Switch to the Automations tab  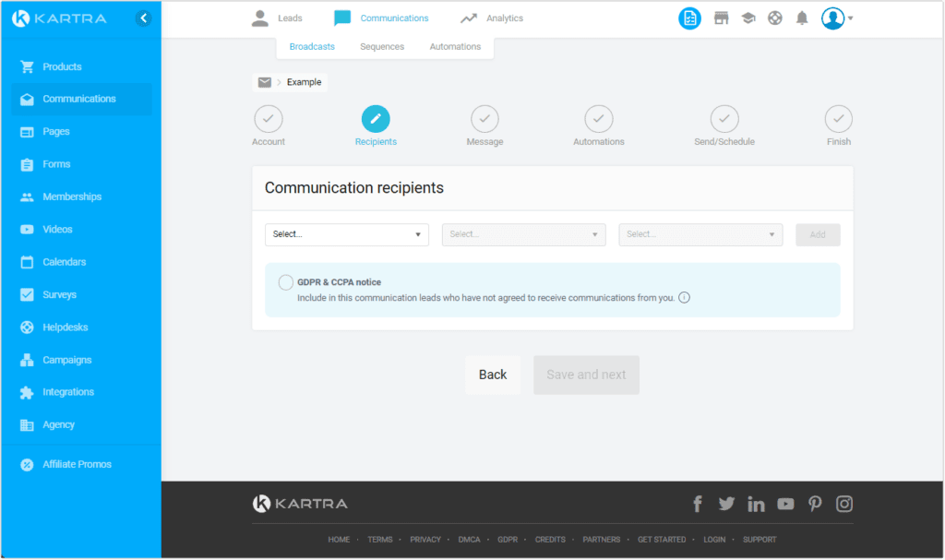pyautogui.click(x=455, y=46)
